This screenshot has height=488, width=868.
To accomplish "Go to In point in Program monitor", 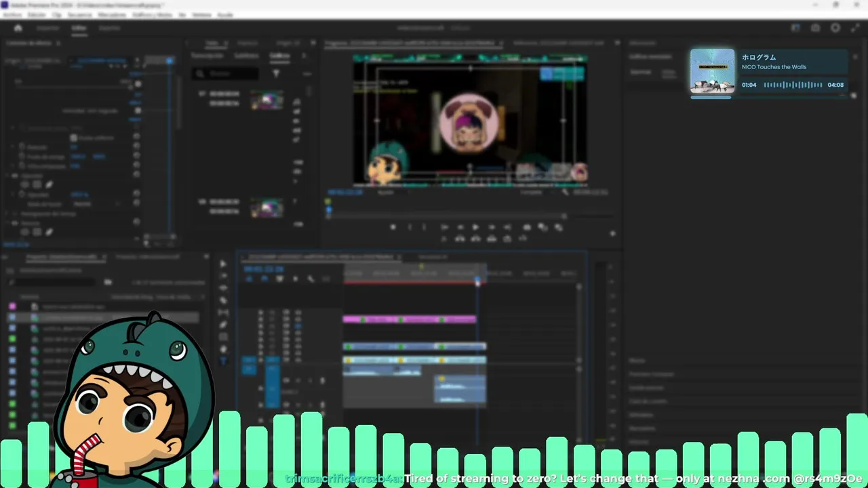I will 444,228.
